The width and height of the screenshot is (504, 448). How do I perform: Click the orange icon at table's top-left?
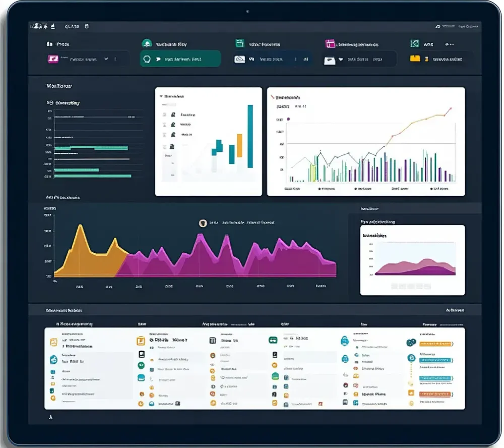pos(53,342)
